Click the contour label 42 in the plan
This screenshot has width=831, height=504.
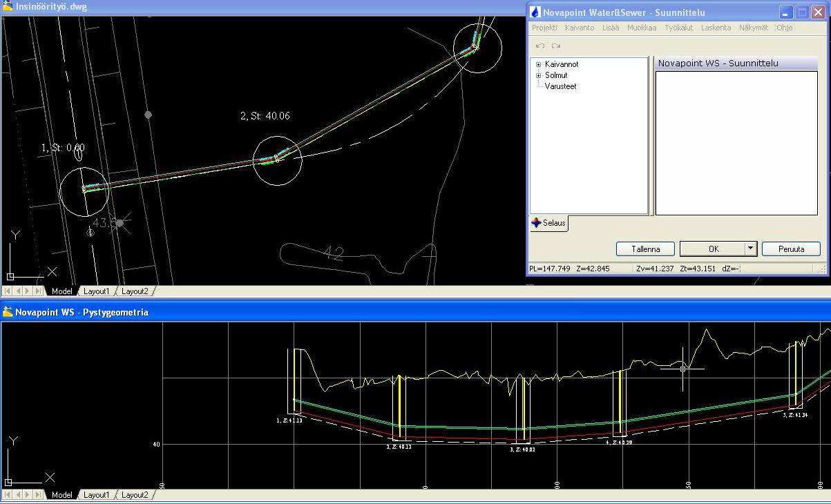pos(334,254)
